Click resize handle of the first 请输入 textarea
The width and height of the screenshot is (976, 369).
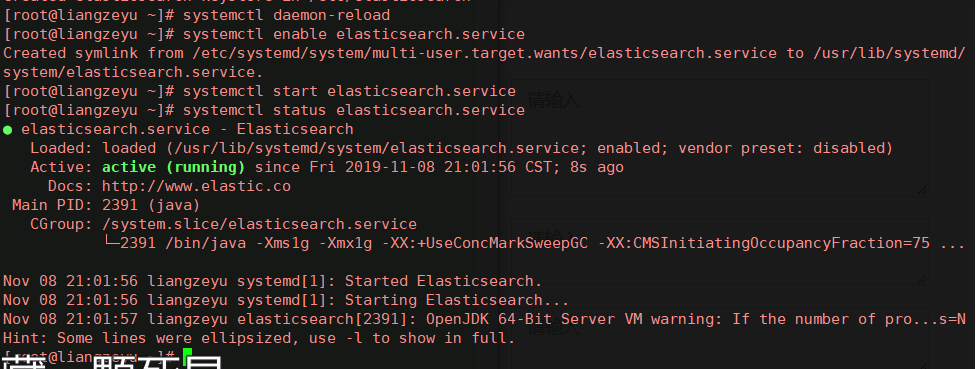point(922,191)
